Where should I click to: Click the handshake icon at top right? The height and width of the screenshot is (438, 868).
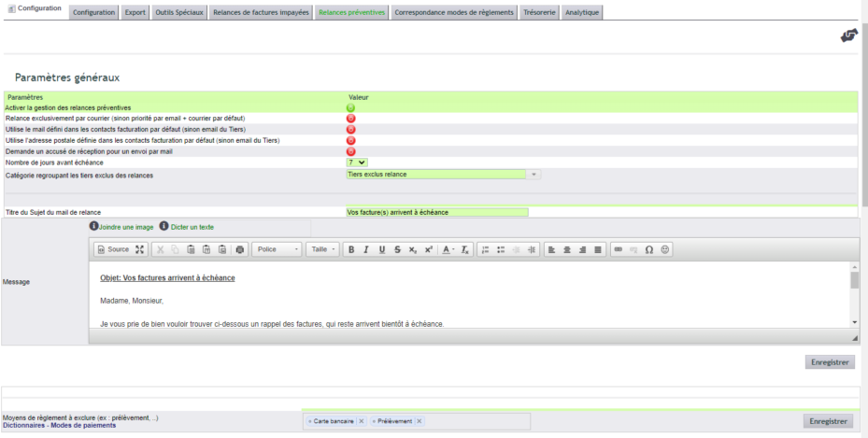coord(848,36)
